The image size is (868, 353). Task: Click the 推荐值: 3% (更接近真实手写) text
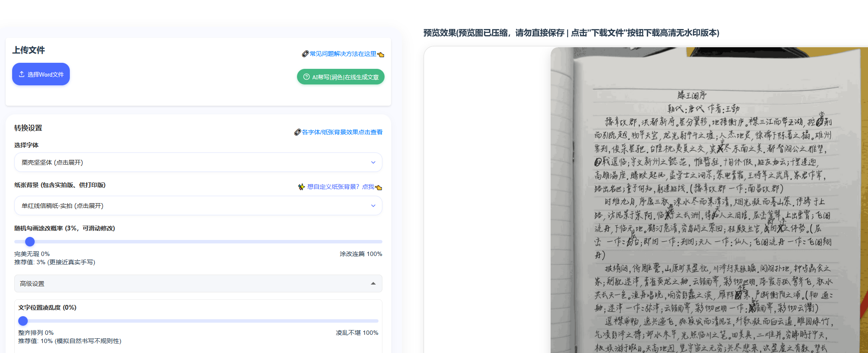55,262
